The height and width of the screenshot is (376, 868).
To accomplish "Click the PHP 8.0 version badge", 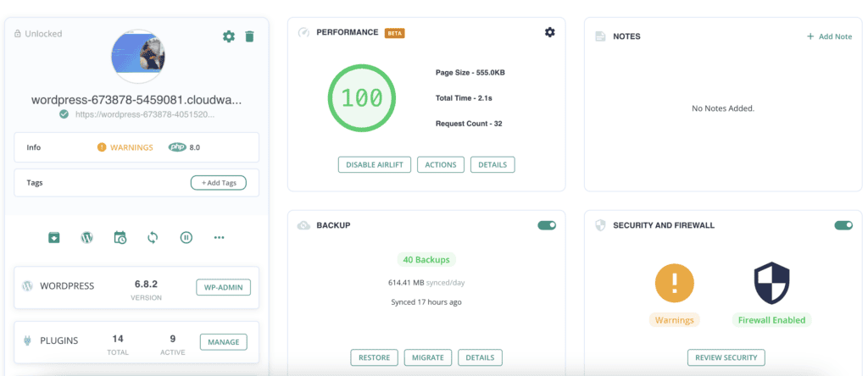I will click(184, 147).
